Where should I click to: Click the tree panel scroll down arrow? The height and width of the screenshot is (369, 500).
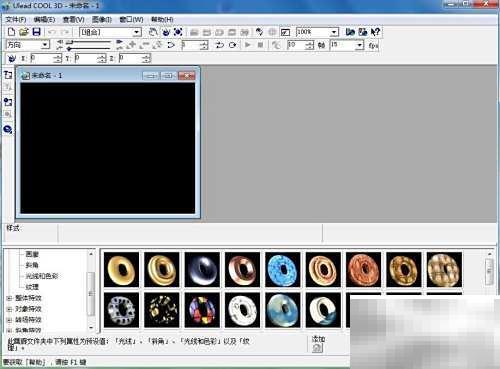click(91, 328)
